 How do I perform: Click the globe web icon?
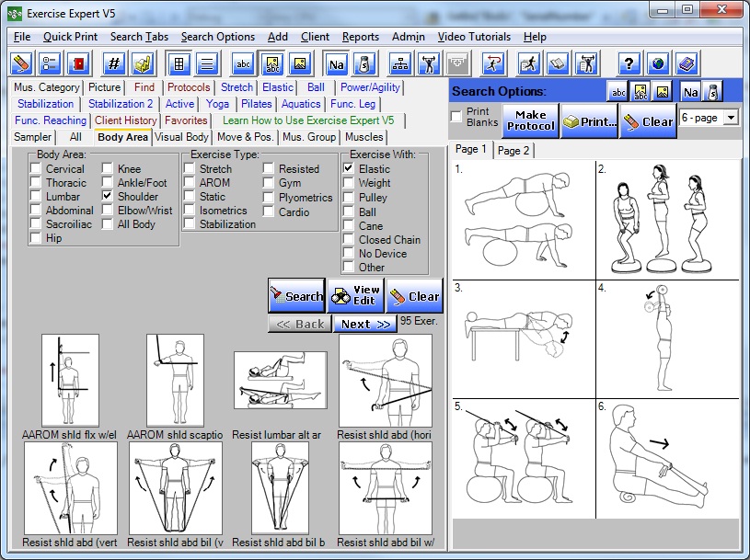click(658, 63)
